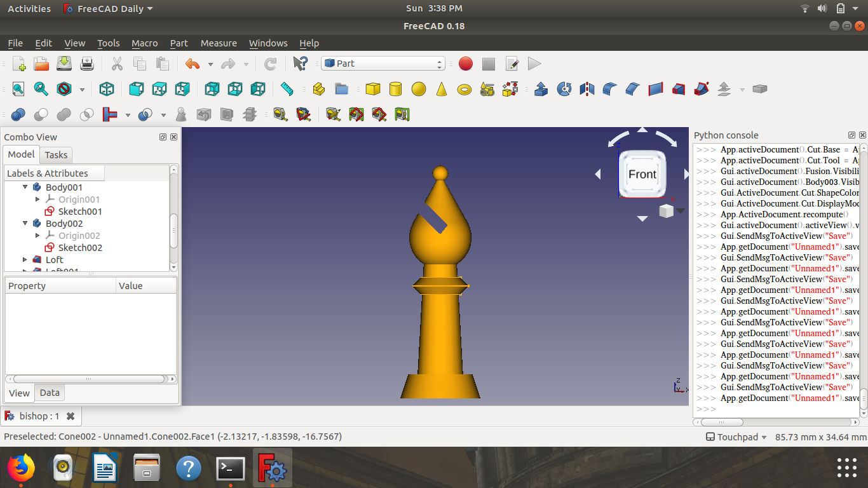Select Sketch002 in the model tree
The image size is (868, 488).
[x=80, y=248]
